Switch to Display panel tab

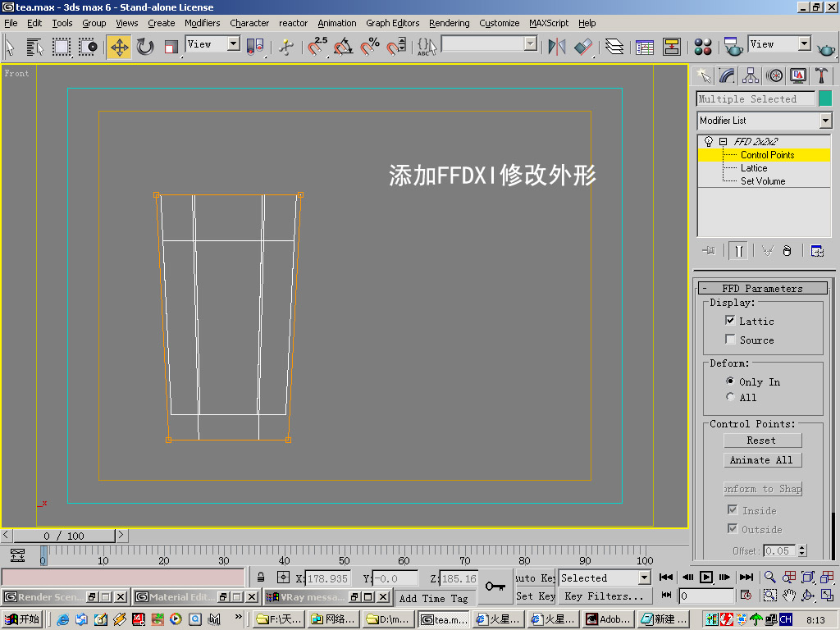point(797,75)
